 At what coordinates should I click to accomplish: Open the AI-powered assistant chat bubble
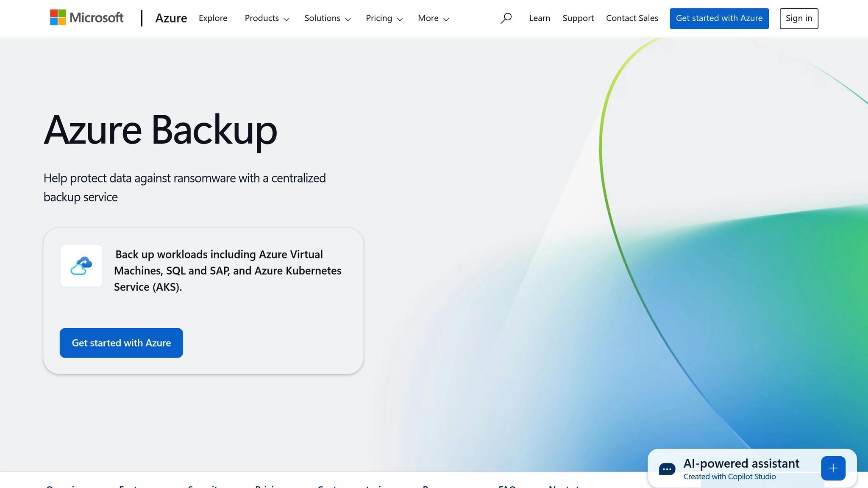(x=667, y=468)
